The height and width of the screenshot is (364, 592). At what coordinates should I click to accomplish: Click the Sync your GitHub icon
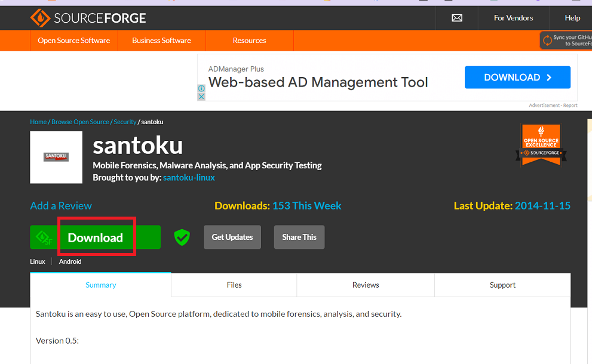tap(547, 41)
